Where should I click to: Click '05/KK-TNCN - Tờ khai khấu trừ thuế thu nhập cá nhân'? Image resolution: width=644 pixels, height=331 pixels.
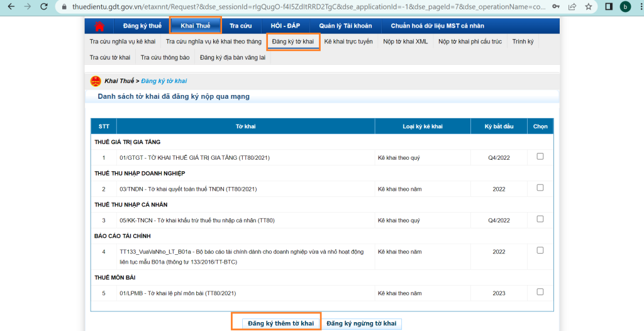point(197,220)
